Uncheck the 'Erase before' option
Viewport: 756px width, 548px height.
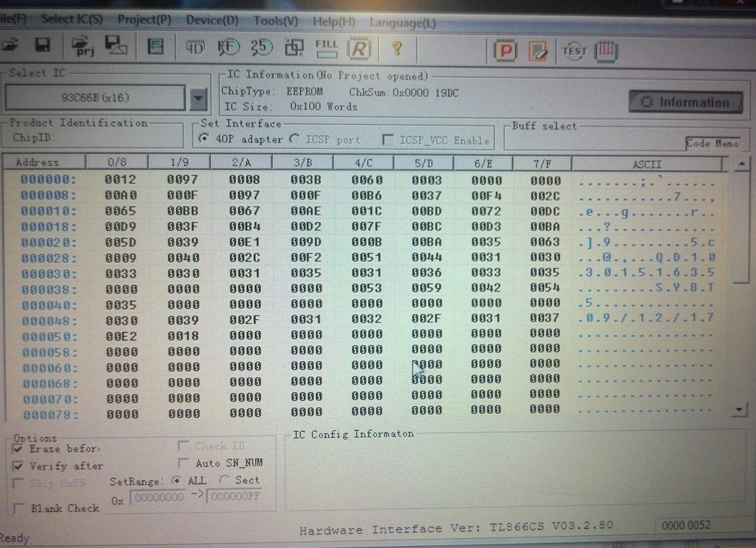pyautogui.click(x=19, y=449)
